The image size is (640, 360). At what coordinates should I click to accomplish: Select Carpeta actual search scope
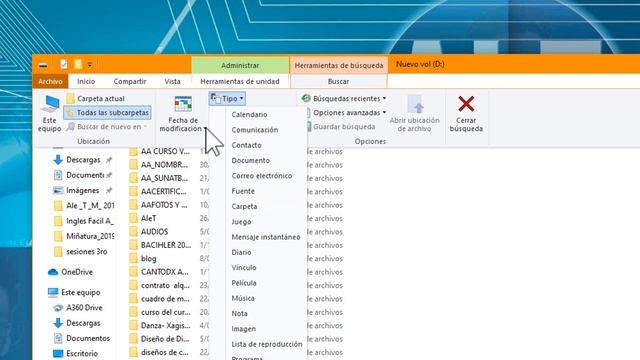click(96, 98)
